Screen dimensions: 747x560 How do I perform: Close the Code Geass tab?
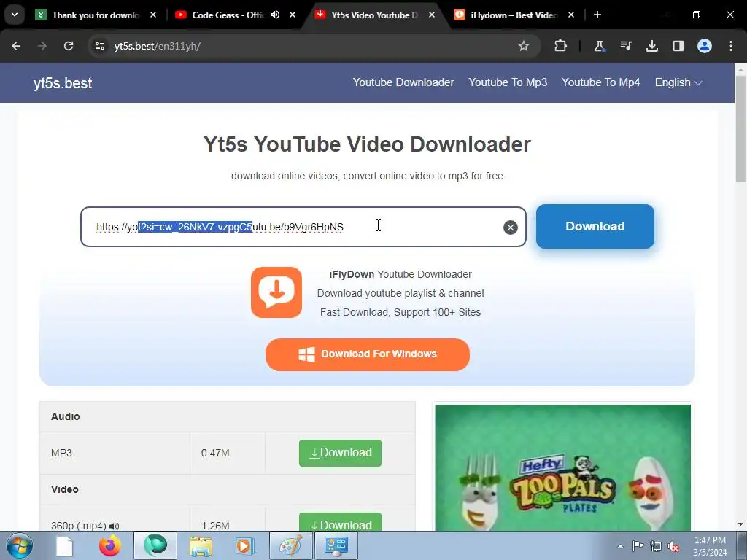tap(293, 15)
